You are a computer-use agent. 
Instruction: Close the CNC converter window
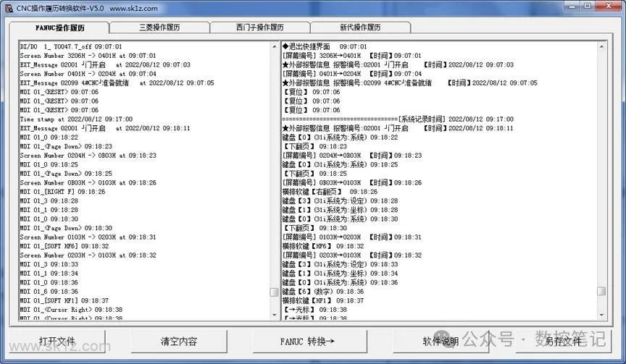[609, 6]
